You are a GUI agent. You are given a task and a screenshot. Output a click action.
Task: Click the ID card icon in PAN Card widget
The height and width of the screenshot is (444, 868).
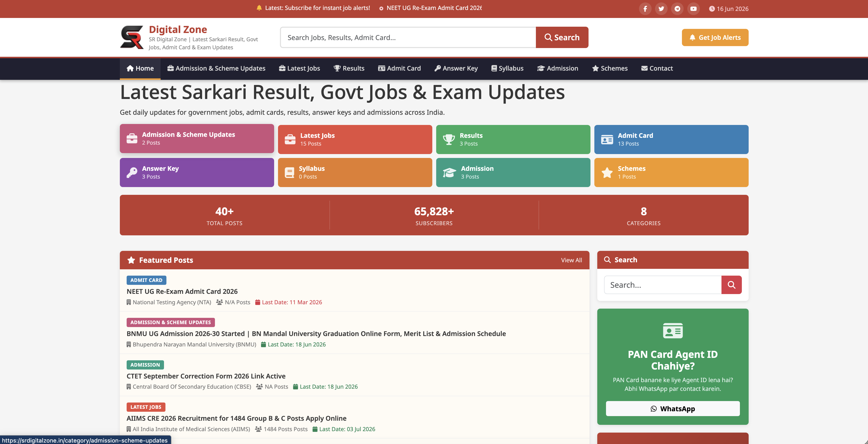click(x=672, y=331)
